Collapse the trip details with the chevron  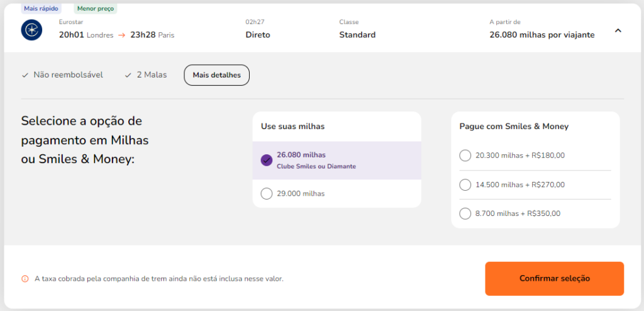[618, 30]
